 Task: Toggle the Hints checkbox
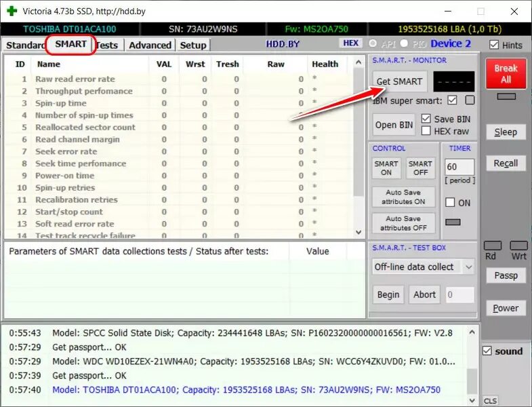click(494, 45)
